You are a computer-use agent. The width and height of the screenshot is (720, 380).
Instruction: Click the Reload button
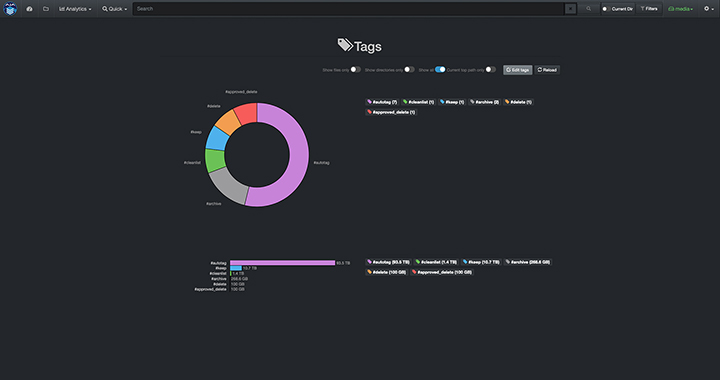point(547,70)
